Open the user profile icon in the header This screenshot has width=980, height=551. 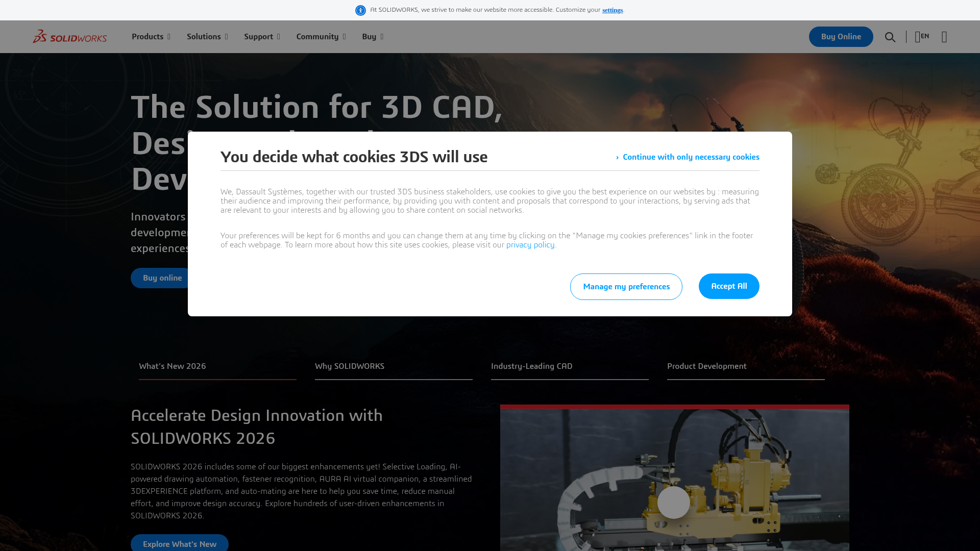coord(944,37)
